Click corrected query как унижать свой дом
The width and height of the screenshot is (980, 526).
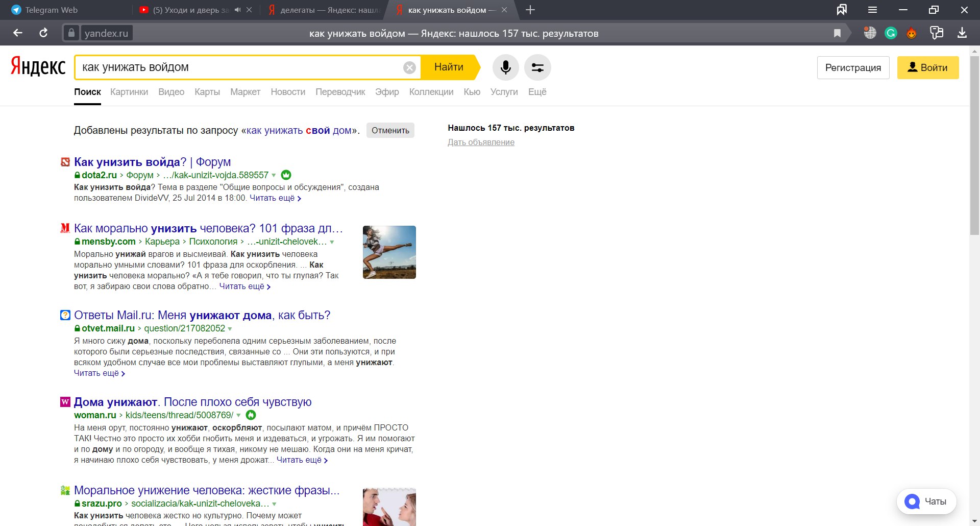299,130
